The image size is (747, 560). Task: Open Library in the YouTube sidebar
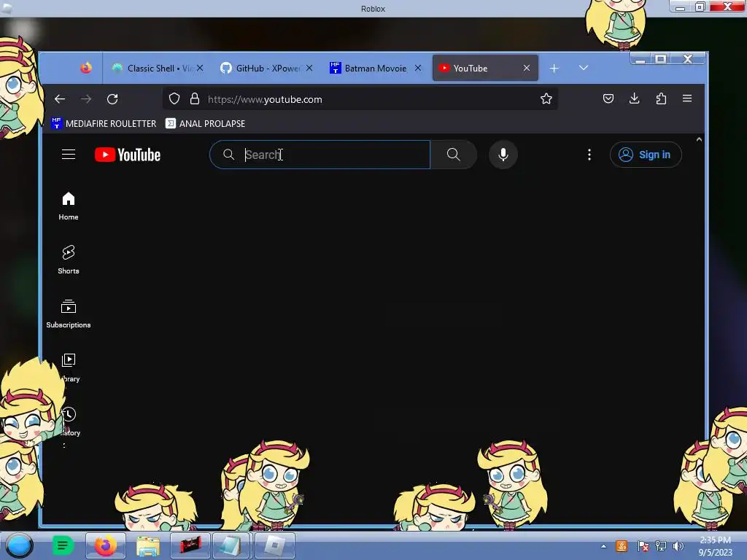click(x=70, y=367)
